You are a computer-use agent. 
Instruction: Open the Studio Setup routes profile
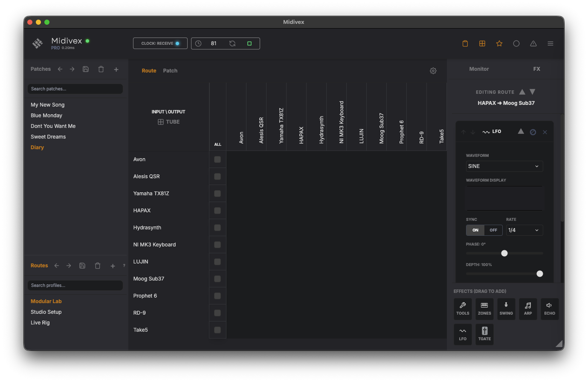pyautogui.click(x=46, y=312)
